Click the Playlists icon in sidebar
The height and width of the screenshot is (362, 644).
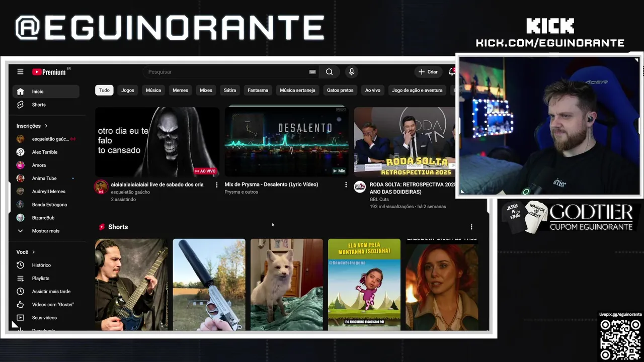coord(20,278)
